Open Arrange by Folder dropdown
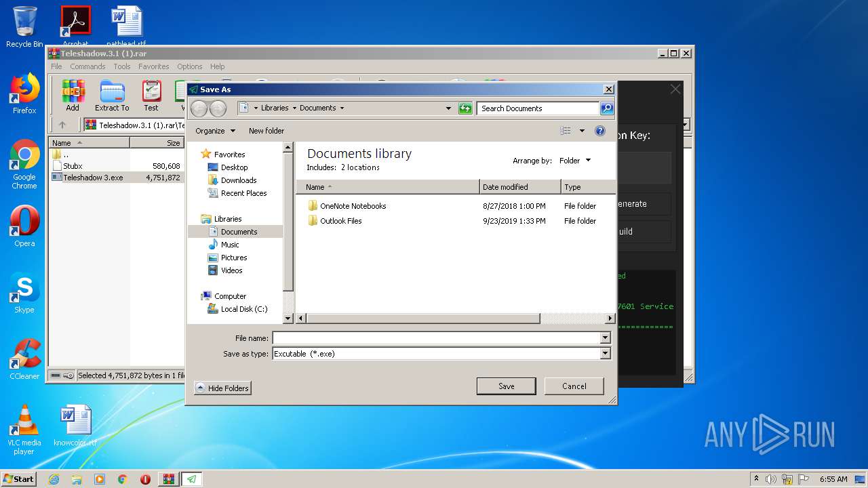This screenshot has height=488, width=868. tap(575, 161)
